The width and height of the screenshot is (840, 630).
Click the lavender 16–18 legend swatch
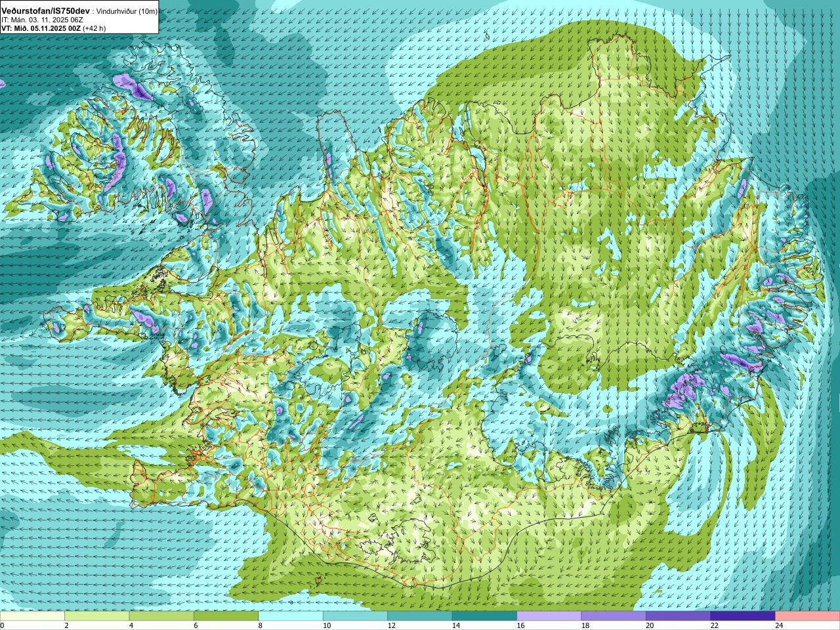(x=549, y=616)
